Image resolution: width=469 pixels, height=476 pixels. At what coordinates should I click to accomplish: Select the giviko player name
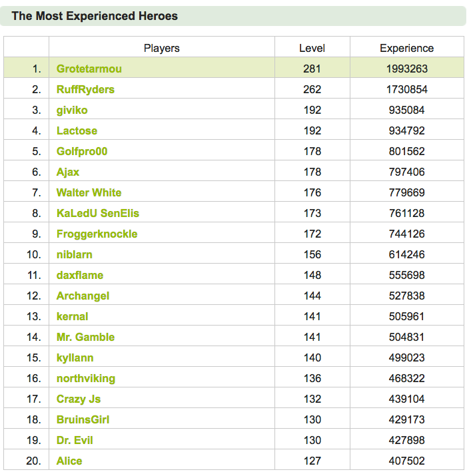(72, 111)
